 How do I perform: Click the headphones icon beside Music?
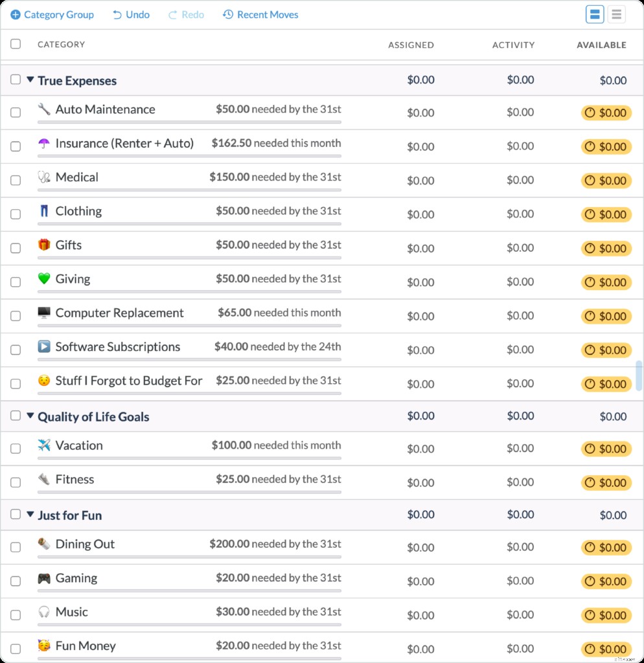coord(45,611)
